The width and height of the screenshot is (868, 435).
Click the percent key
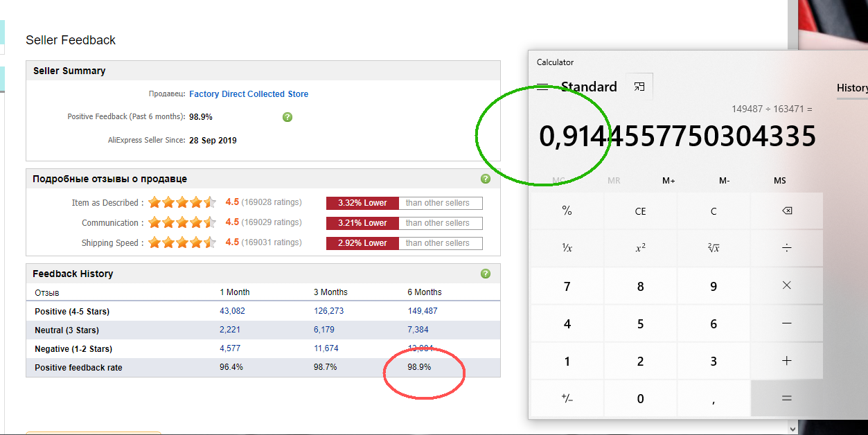[x=567, y=211]
